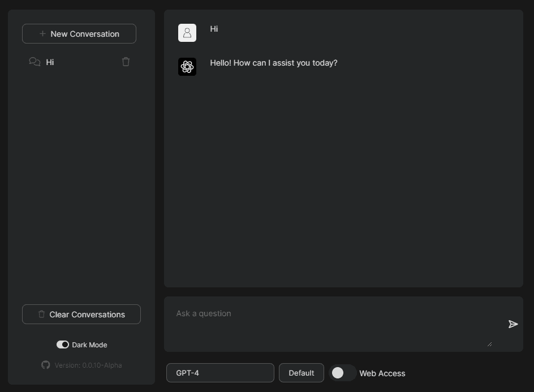Viewport: 534px width, 392px height.
Task: Click the chat bubbles icon beside Hi
Action: point(35,62)
